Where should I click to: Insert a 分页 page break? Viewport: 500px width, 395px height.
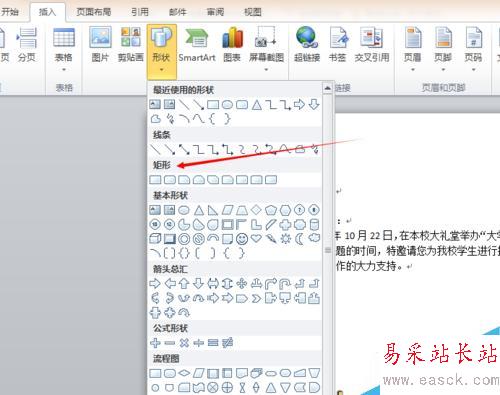[x=26, y=45]
